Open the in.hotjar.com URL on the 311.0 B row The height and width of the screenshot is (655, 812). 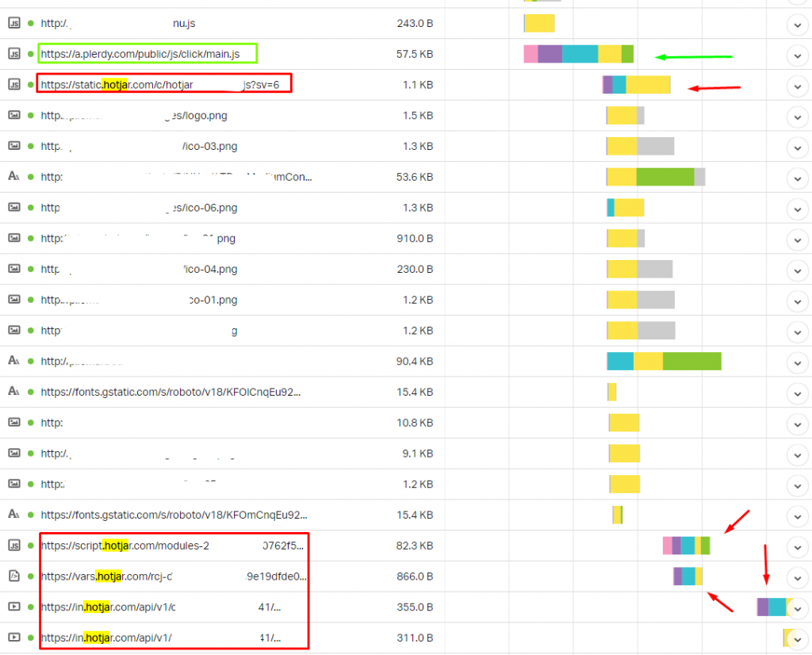161,638
